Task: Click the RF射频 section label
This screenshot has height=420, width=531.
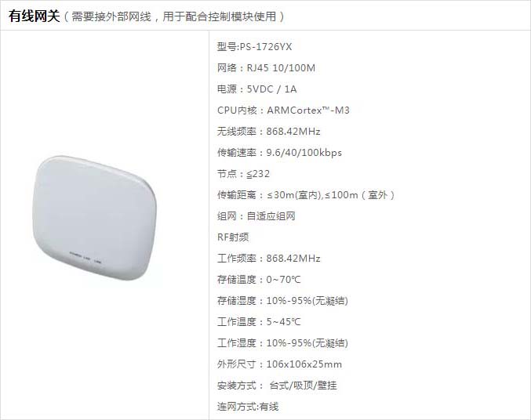Action: (x=233, y=237)
